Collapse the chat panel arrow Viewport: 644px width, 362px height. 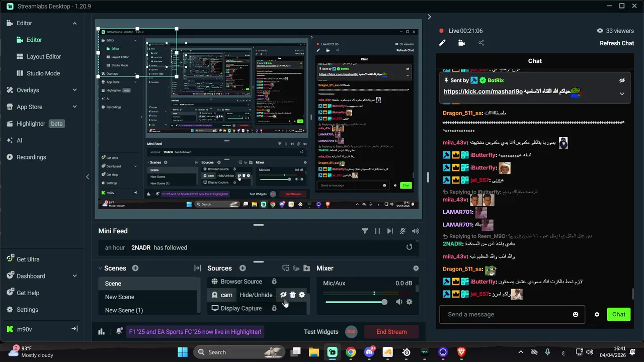pos(429,17)
